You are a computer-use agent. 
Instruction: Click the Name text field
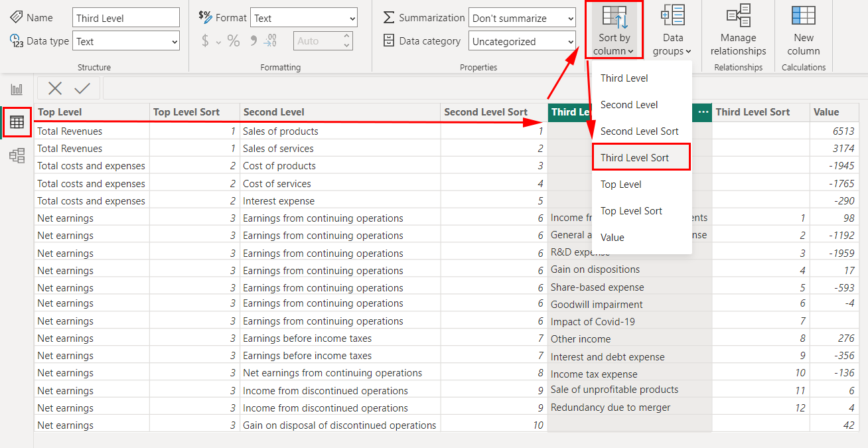[126, 18]
